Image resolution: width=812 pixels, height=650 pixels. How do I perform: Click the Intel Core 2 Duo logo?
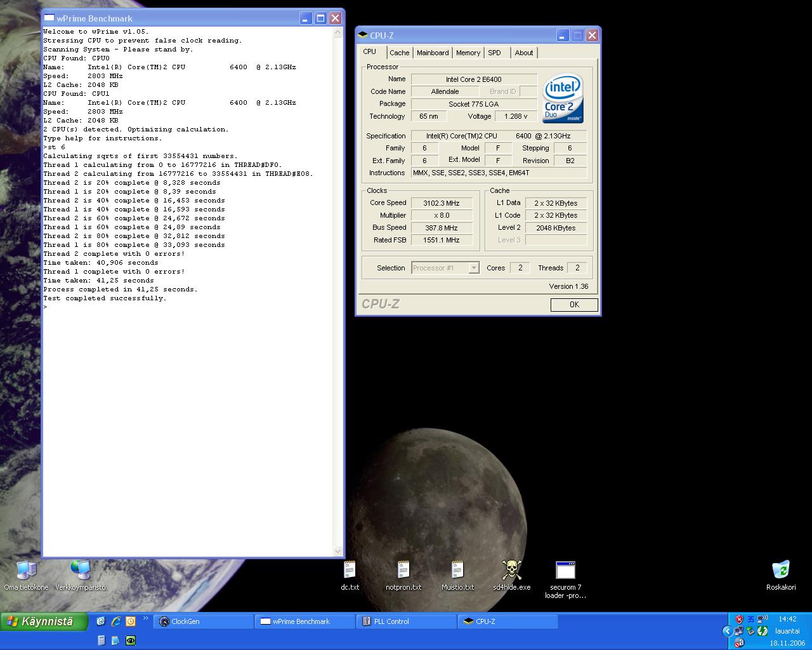coord(563,98)
